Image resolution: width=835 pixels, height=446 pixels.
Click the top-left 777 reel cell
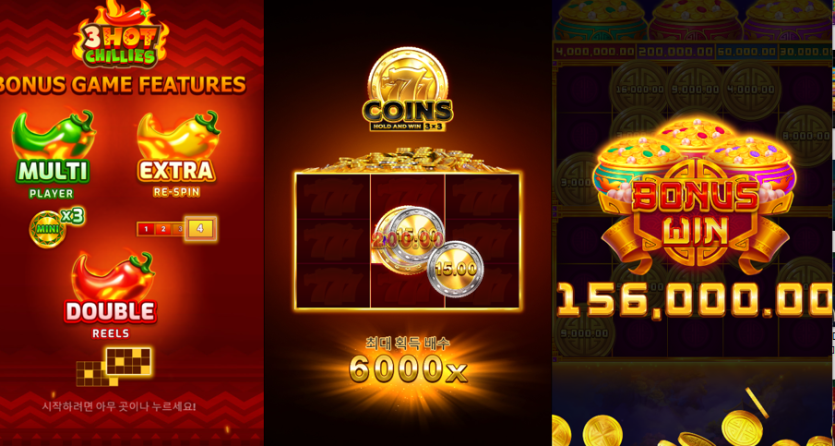332,196
